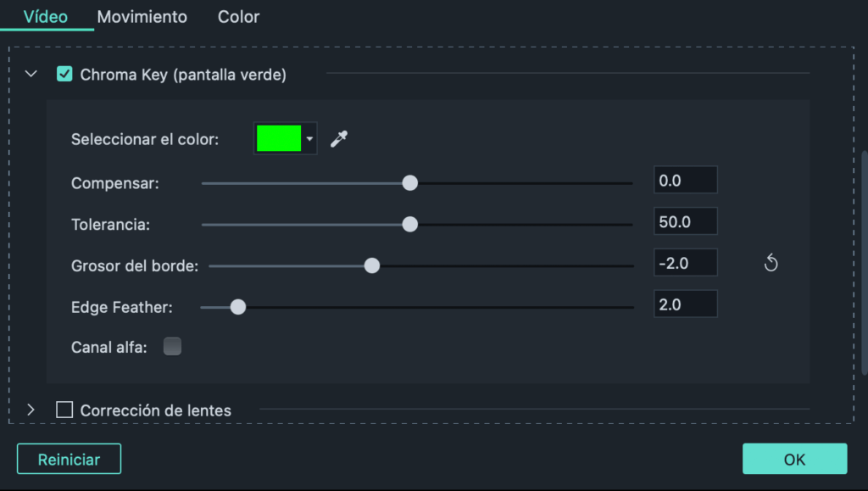Switch to the Movimiento tab
Screen dimensions: 868x491
[142, 16]
